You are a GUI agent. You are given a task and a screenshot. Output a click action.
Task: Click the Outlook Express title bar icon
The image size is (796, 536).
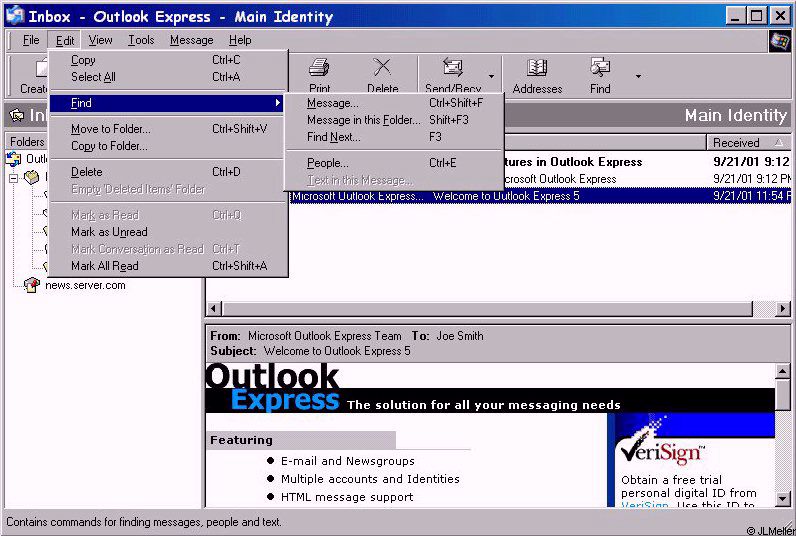click(15, 15)
